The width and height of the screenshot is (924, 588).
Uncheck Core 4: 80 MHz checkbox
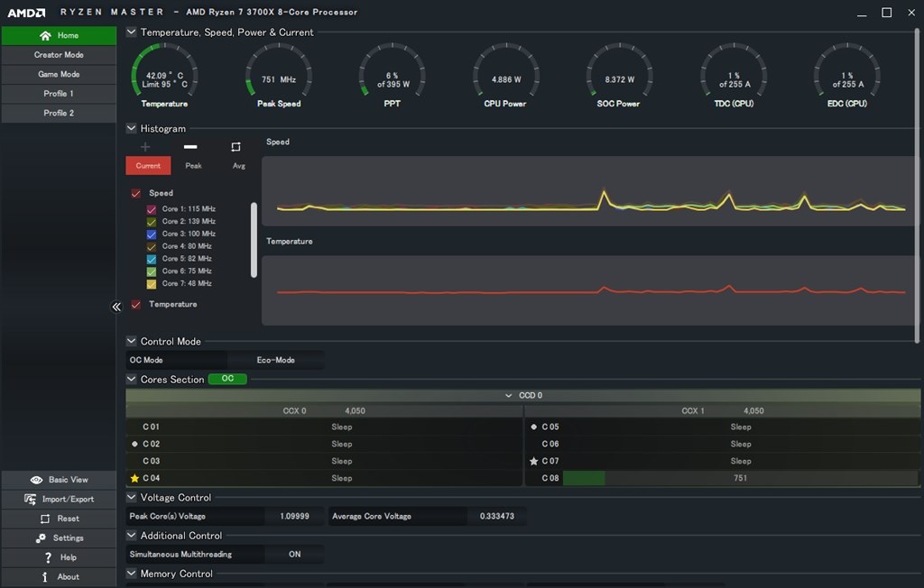pyautogui.click(x=152, y=246)
